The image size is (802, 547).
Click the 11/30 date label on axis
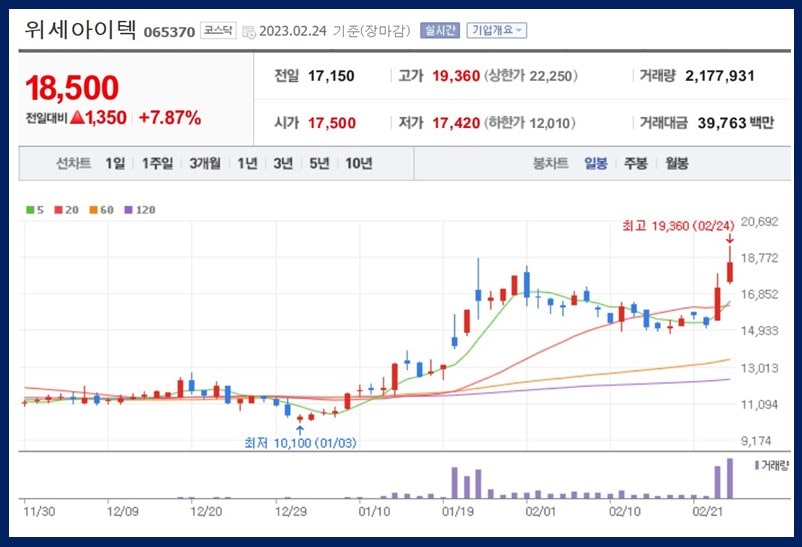tap(39, 511)
